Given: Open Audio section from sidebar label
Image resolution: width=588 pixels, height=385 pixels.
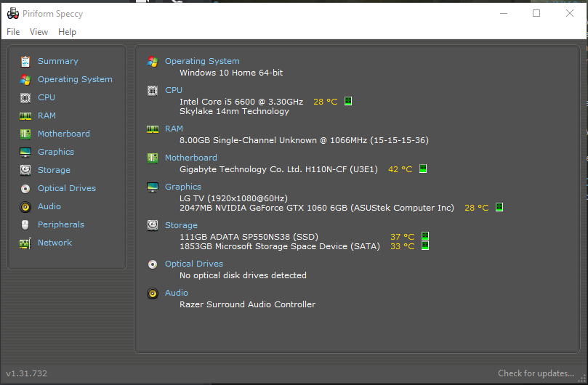Looking at the screenshot, I should click(x=49, y=206).
